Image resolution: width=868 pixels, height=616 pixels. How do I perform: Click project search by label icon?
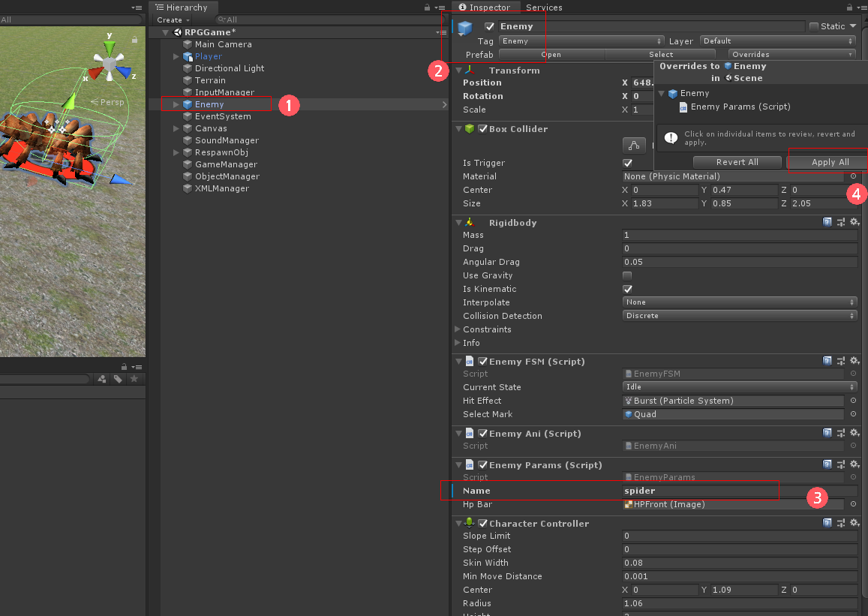(118, 379)
